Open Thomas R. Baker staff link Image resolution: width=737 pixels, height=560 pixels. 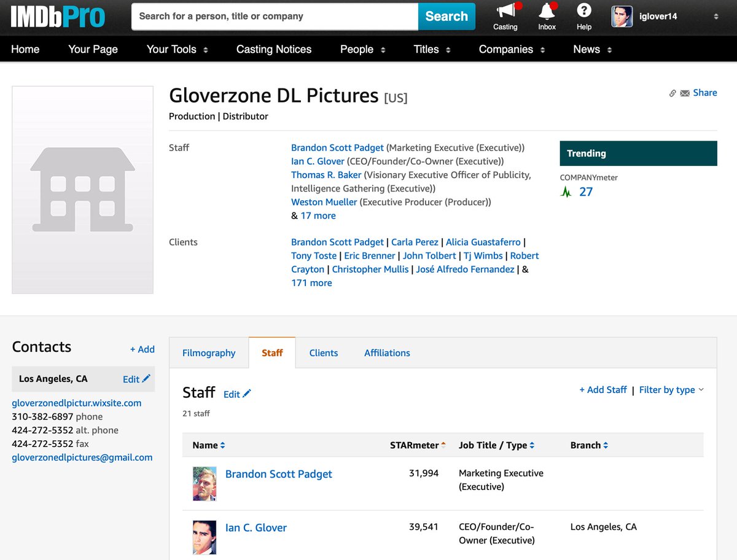[x=326, y=175]
